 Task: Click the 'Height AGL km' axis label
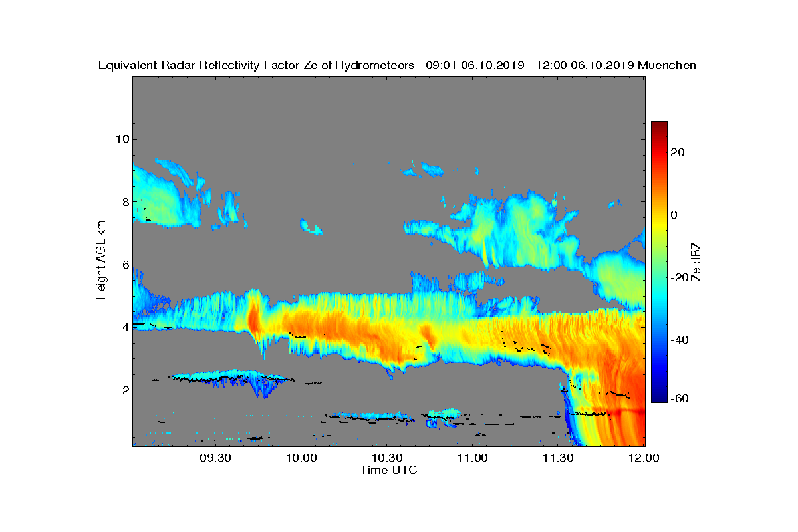[101, 261]
